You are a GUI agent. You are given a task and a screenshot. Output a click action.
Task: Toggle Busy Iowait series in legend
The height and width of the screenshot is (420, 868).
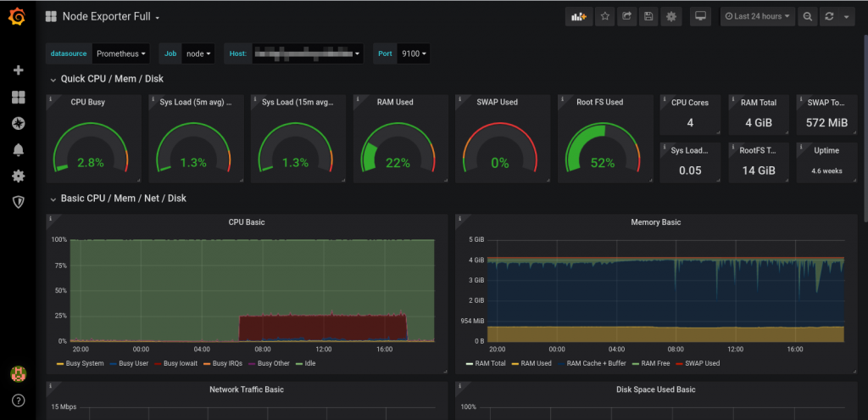[x=180, y=363]
